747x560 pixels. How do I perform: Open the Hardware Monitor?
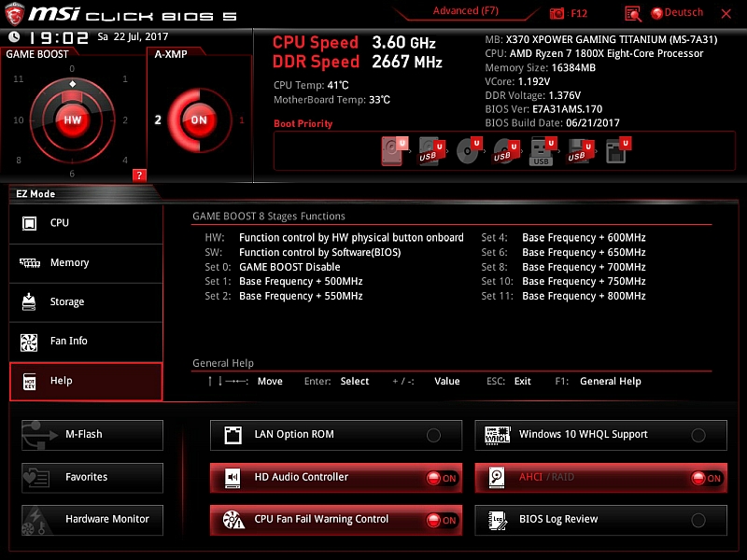(92, 520)
